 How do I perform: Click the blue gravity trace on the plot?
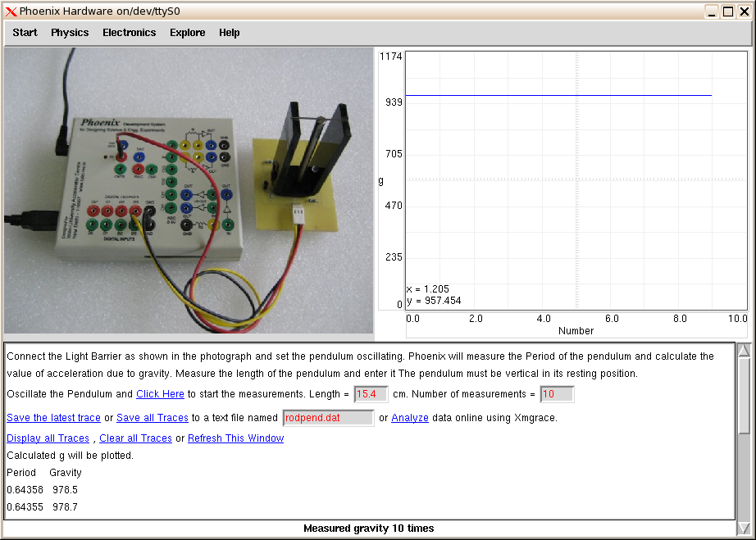(558, 95)
